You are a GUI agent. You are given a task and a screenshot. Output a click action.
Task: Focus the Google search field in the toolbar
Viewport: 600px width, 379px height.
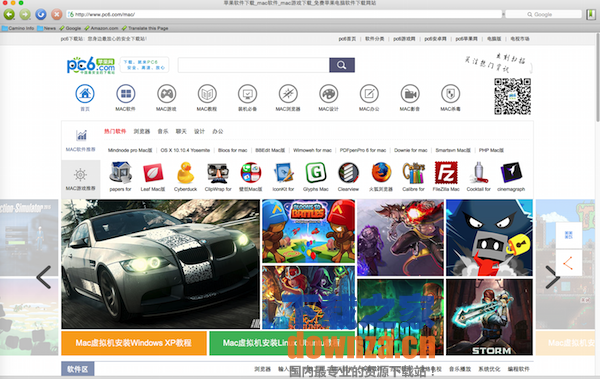click(x=543, y=15)
